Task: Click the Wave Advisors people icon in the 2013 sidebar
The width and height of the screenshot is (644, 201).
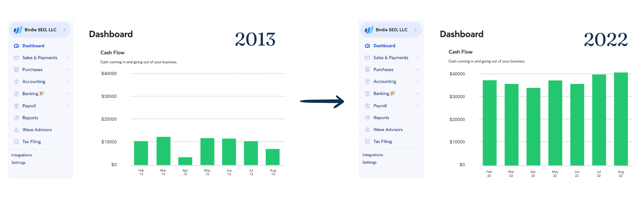Action: 16,130
